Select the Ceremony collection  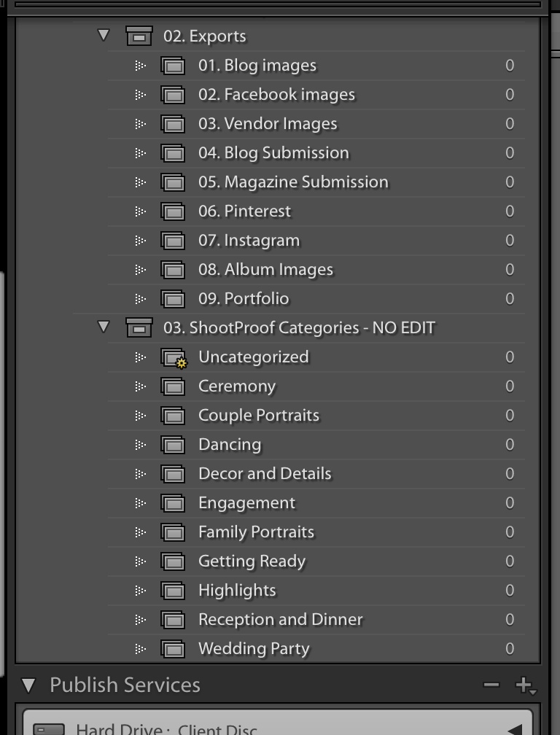pos(316,386)
